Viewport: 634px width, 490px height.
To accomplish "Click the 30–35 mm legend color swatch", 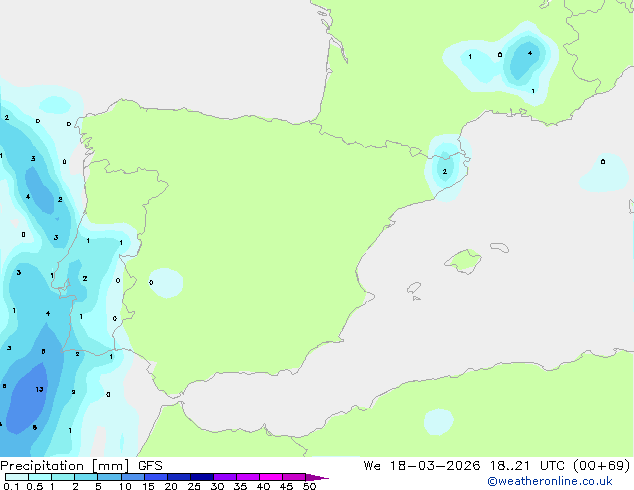I will pos(225,477).
